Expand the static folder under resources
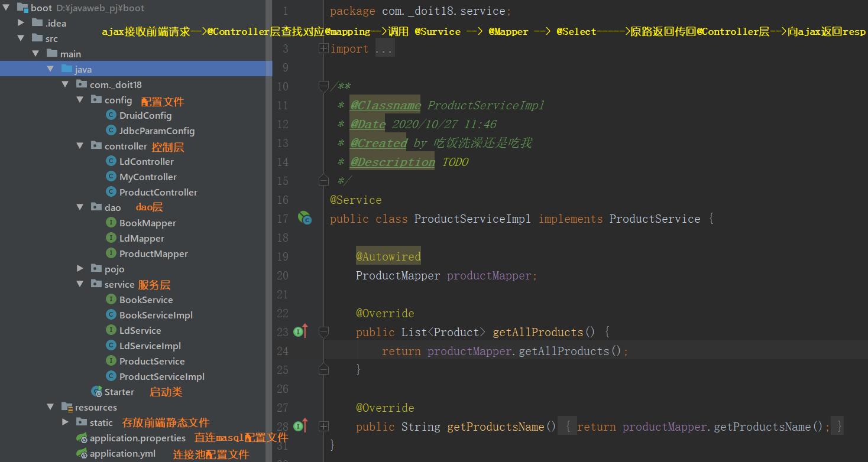The height and width of the screenshot is (462, 868). [64, 422]
